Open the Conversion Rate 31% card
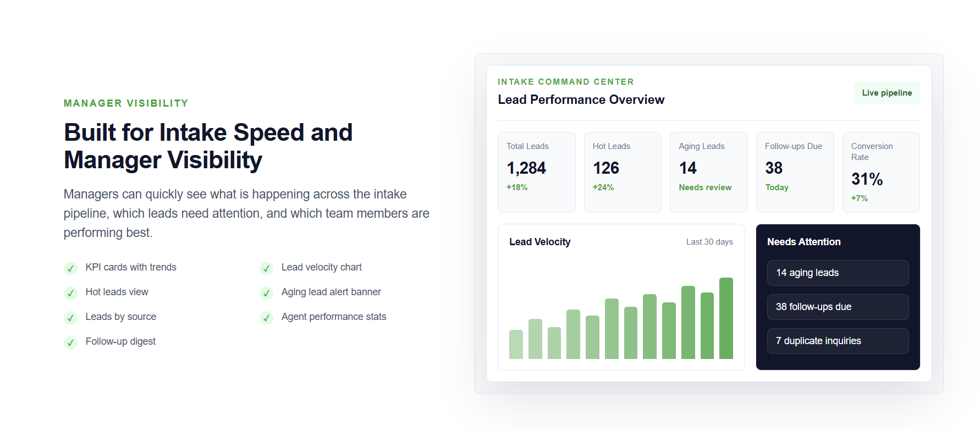Screen dimensions: 980x431 click(881, 172)
